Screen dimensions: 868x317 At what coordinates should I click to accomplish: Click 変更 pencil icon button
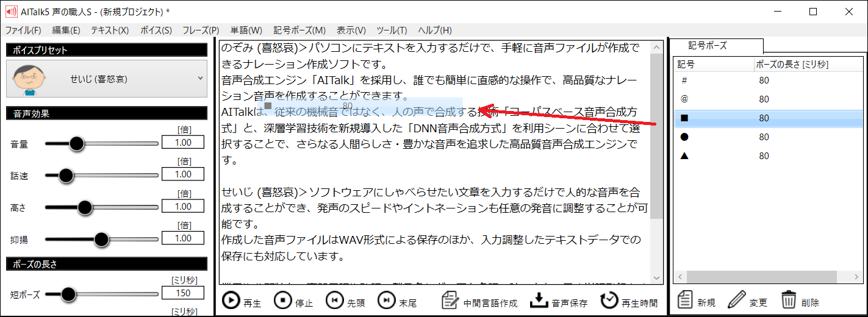tap(748, 301)
